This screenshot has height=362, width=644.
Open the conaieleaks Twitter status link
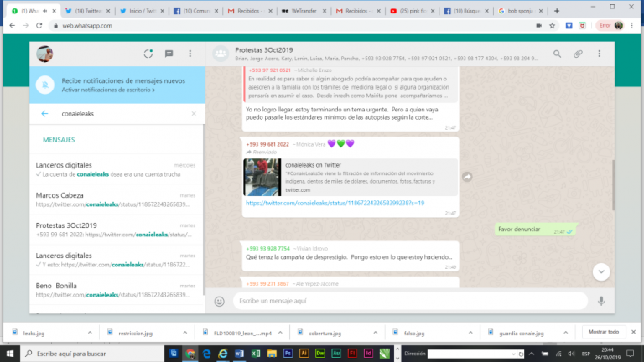[335, 203]
